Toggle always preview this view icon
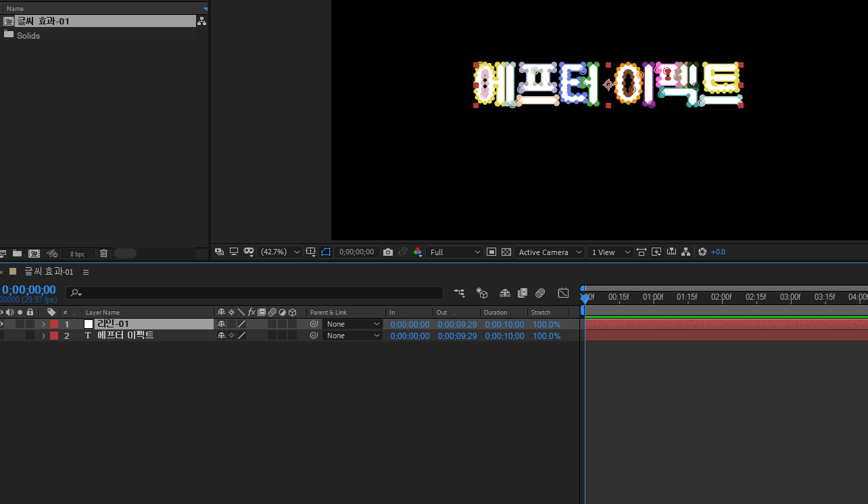868x504 pixels. click(219, 252)
